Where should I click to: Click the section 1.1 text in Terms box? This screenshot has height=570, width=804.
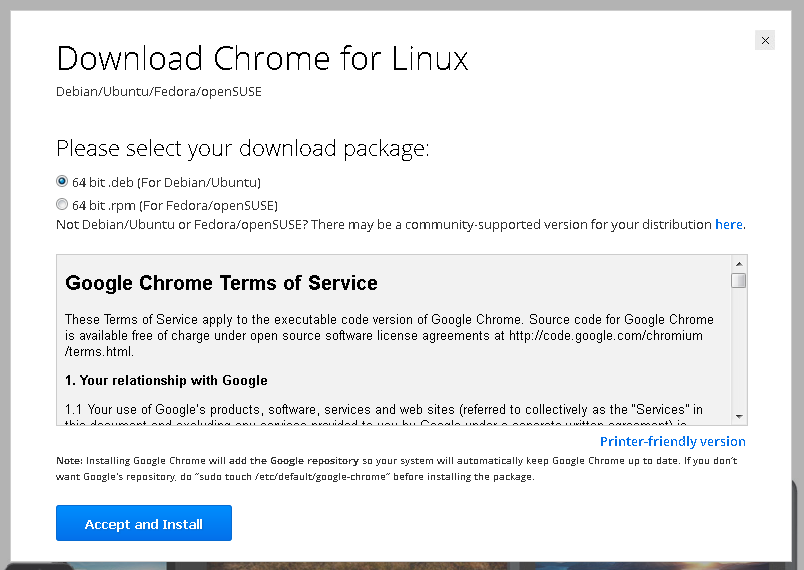coord(384,416)
